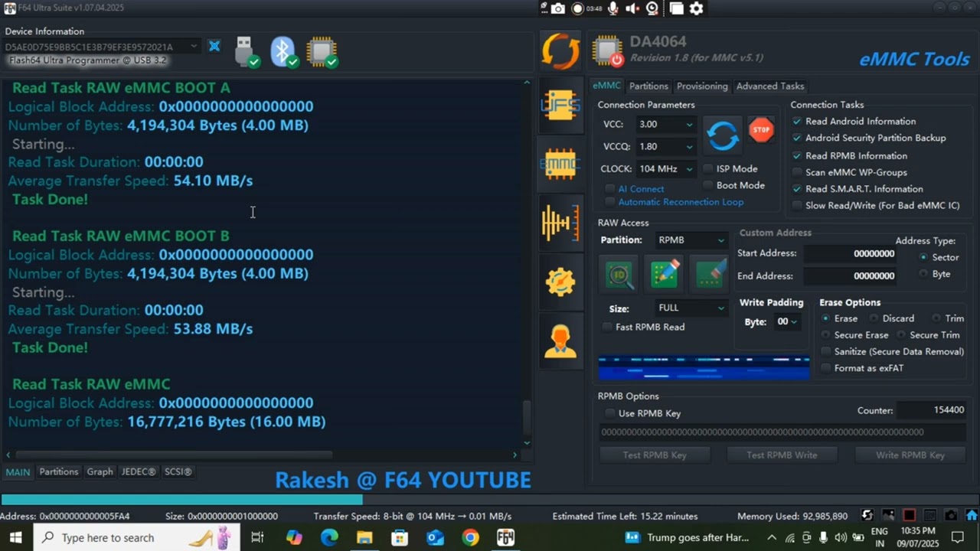Screen dimensions: 980x551
Task: Click the Write RPMB Key button
Action: (x=910, y=455)
